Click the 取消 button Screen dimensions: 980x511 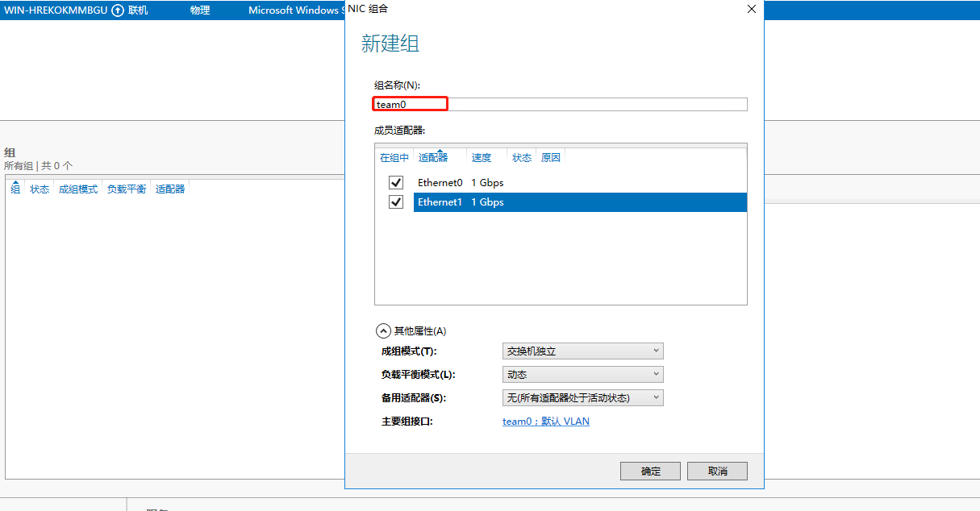(717, 472)
